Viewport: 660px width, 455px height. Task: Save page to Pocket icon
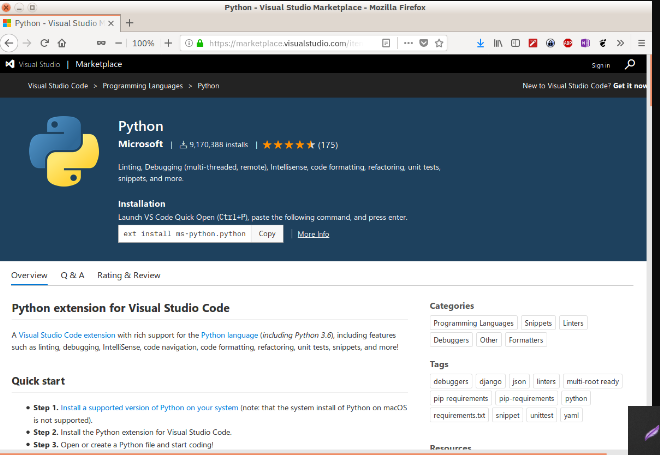424,43
